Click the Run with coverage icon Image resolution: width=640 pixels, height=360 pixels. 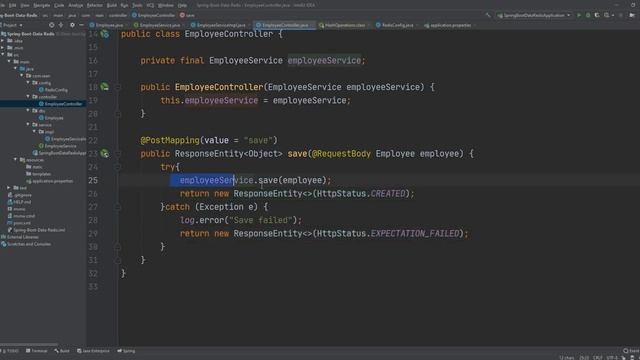pyautogui.click(x=597, y=15)
